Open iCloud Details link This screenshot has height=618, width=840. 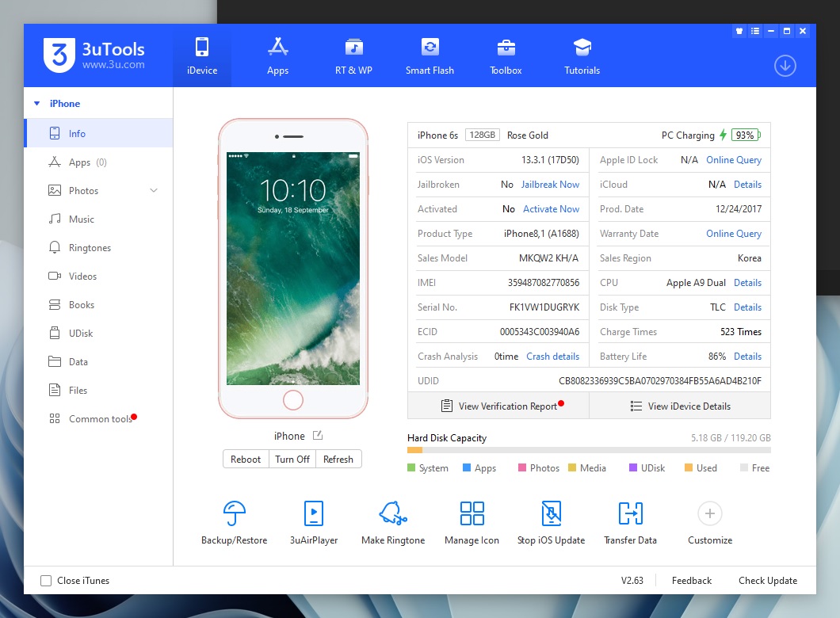pos(747,185)
